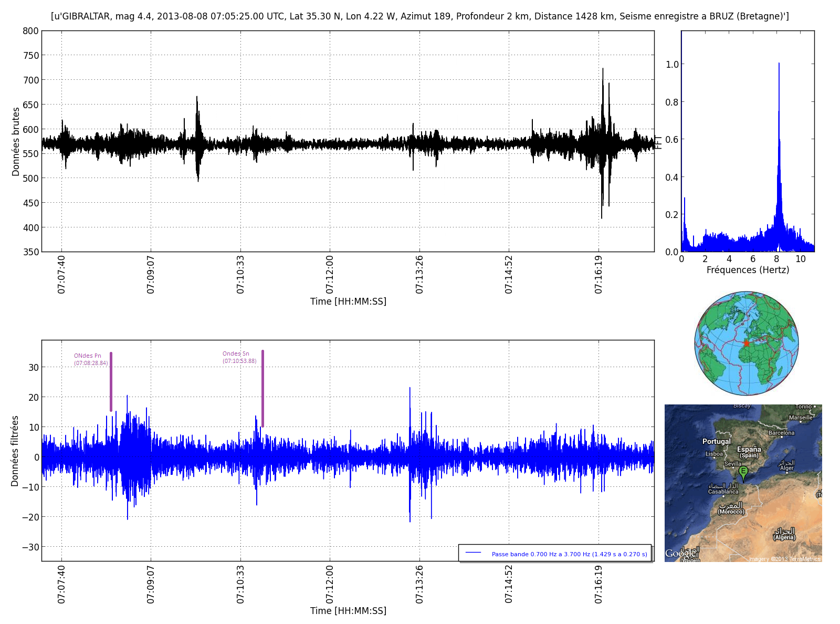This screenshot has height=624, width=840.
Task: Select the purple Ondes Sn marker line
Action: point(262,388)
